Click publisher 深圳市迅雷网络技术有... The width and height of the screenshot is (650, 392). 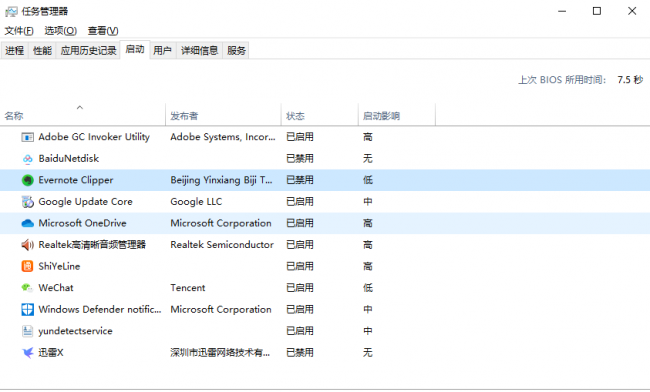point(220,353)
